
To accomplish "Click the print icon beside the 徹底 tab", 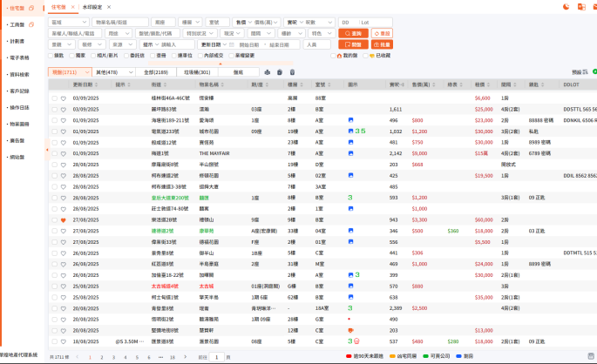I will pyautogui.click(x=268, y=72).
